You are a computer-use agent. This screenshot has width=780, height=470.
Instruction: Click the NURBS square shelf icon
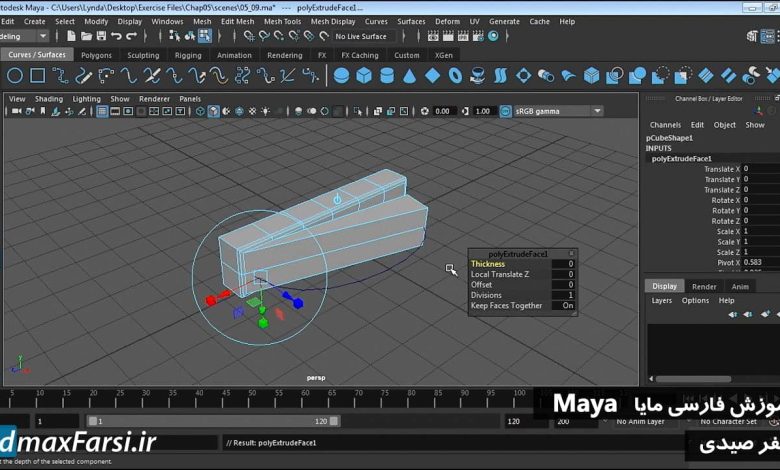pos(37,75)
